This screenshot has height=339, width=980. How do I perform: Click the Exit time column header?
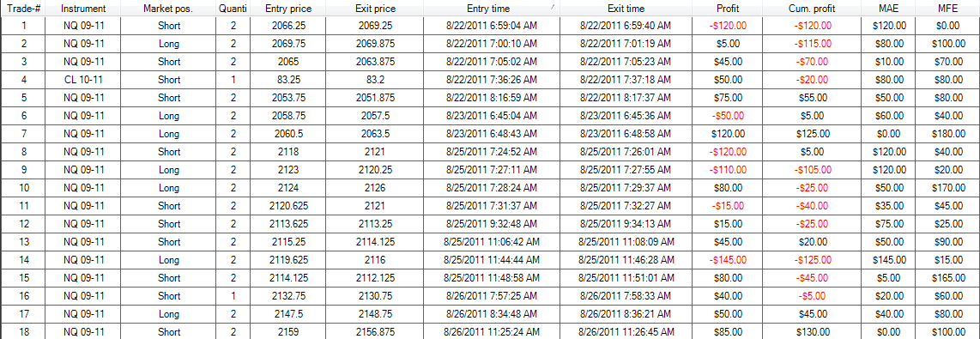[626, 9]
